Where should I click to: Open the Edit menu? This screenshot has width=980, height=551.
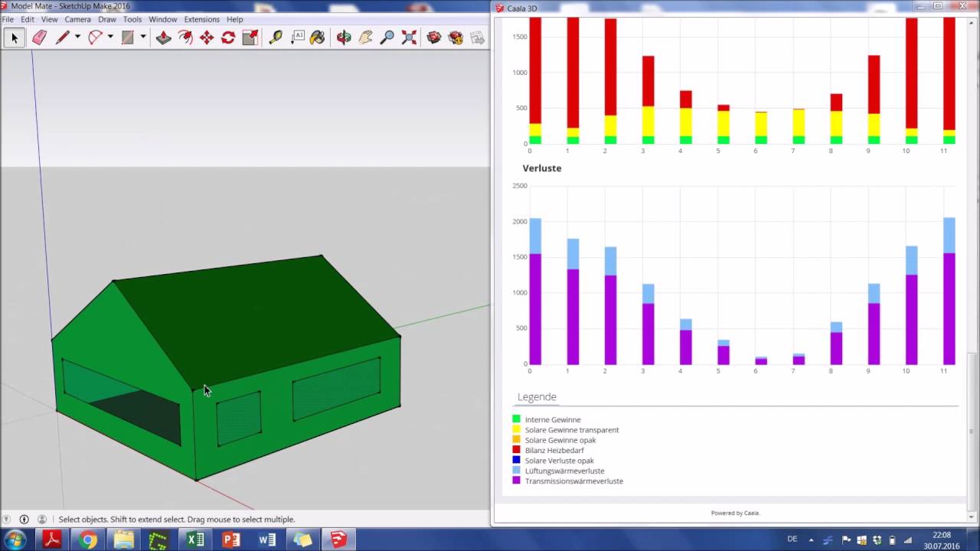[27, 19]
